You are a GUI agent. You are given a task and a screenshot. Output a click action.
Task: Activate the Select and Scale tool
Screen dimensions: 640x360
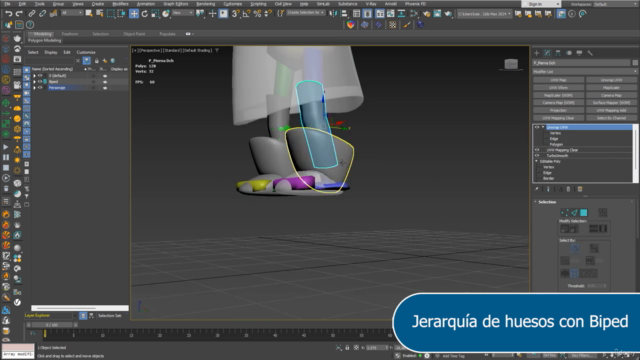(155, 13)
